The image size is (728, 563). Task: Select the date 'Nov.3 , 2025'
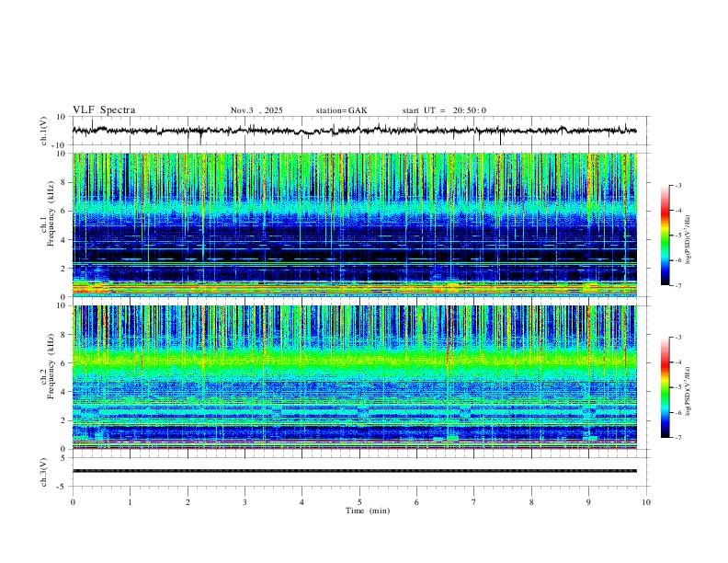click(256, 110)
